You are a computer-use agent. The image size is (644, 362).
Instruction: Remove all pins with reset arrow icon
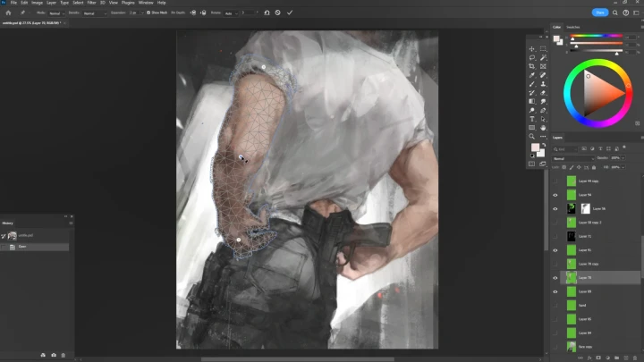267,13
